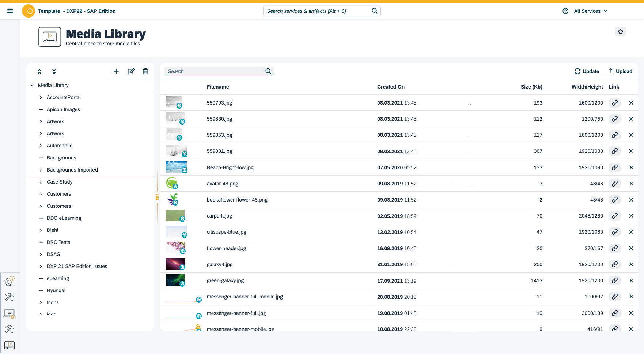Sort by Size (Kb) column header
This screenshot has width=644, height=354.
[531, 87]
